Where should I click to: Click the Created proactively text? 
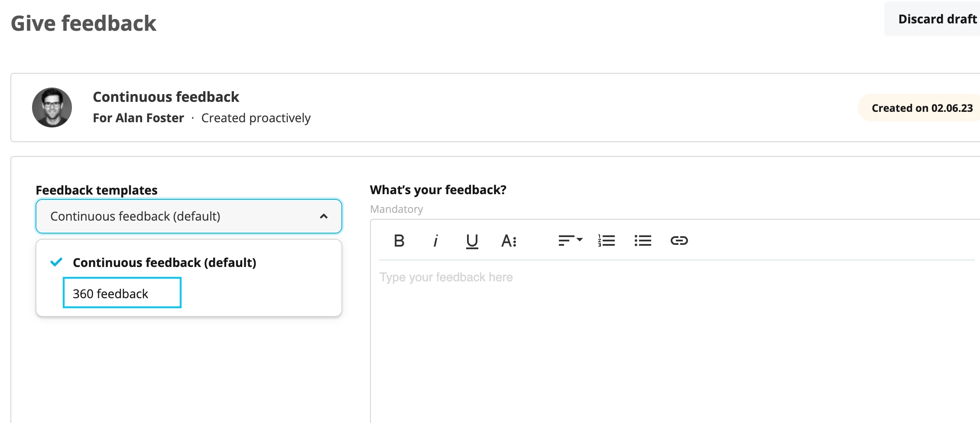coord(256,118)
